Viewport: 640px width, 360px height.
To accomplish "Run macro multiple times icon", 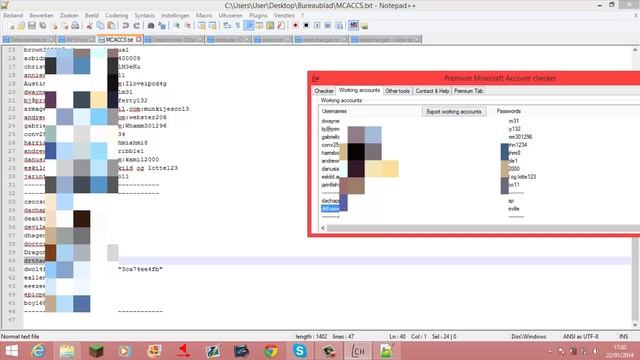I will 328,26.
